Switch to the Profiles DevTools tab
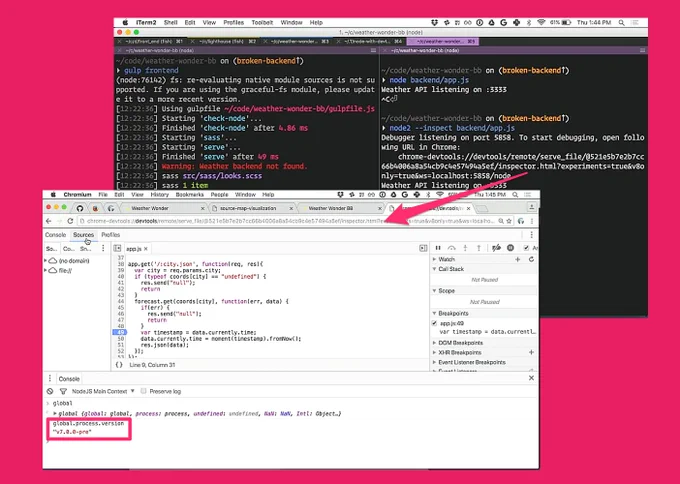 [111, 235]
